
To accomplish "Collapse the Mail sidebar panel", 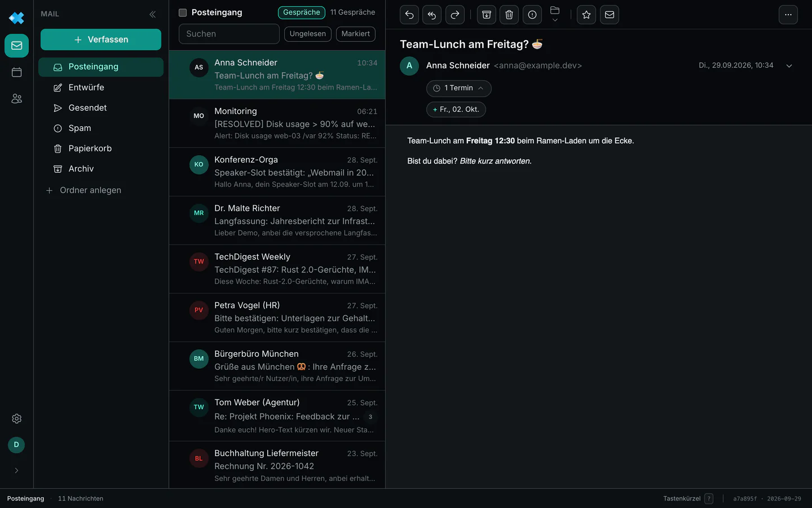I will [153, 14].
